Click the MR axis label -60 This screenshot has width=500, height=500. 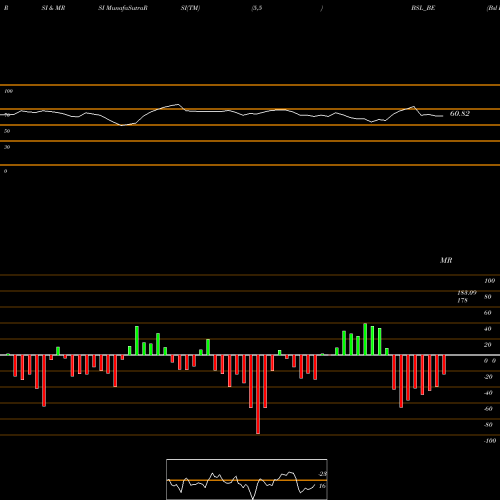pos(488,409)
